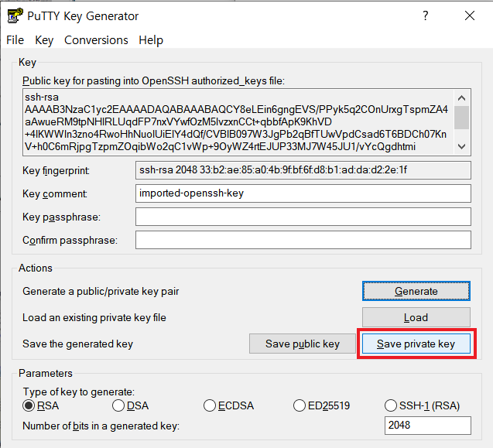
Task: Click 'Generate a public/private key pair' text
Action: click(101, 292)
